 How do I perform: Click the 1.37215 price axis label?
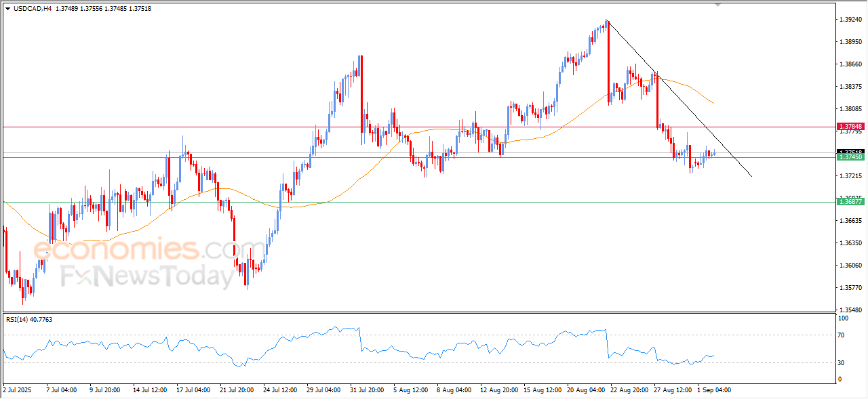(850, 176)
